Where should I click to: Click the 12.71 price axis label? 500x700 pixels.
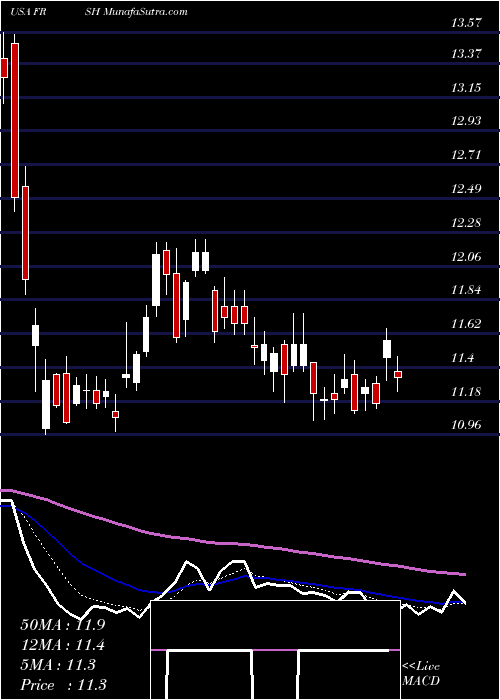467,155
